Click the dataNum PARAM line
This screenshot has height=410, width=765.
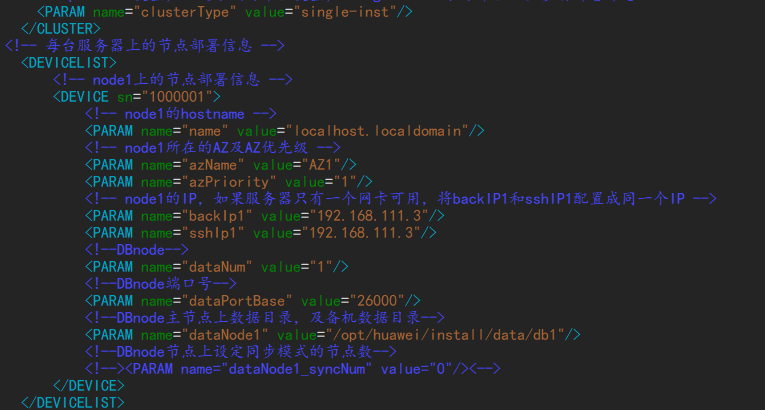click(217, 266)
